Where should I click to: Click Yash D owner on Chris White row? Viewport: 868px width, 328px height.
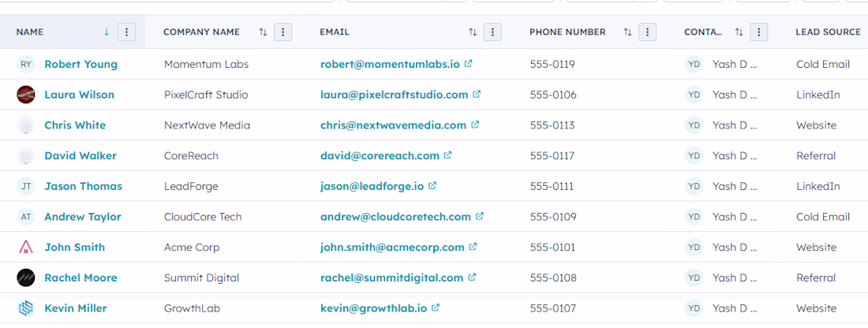pos(734,125)
